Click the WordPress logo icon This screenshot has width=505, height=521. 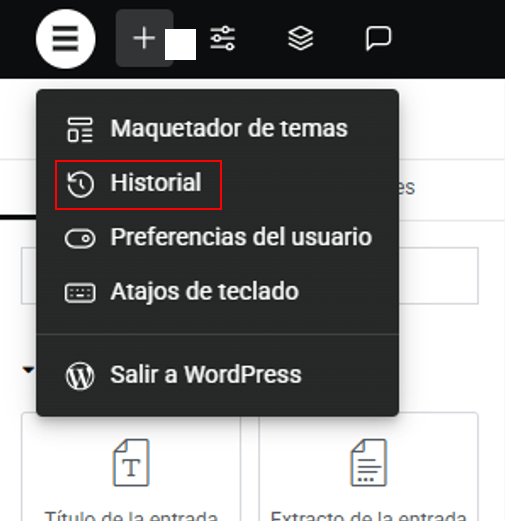[80, 376]
